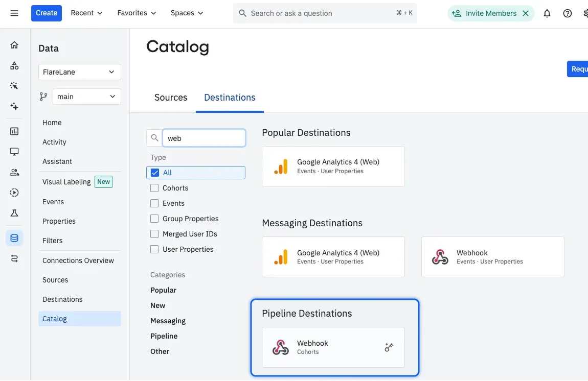Open the shapes icon in left rail
Image resolution: width=588 pixels, height=381 pixels.
click(14, 65)
